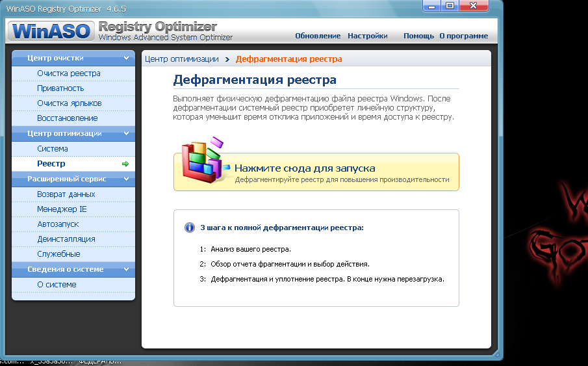This screenshot has width=588, height=366.
Task: Open the Восстановление item
Action: pos(73,118)
